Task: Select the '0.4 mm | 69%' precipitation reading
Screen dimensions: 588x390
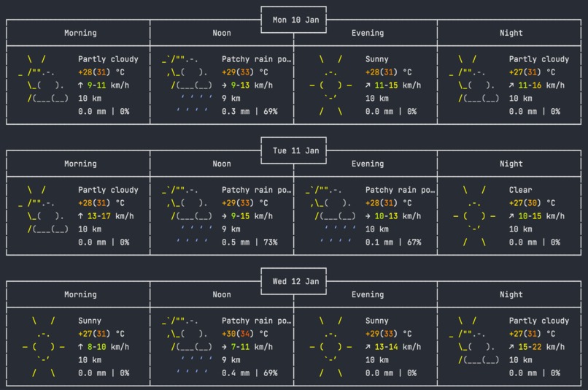Action: point(249,373)
